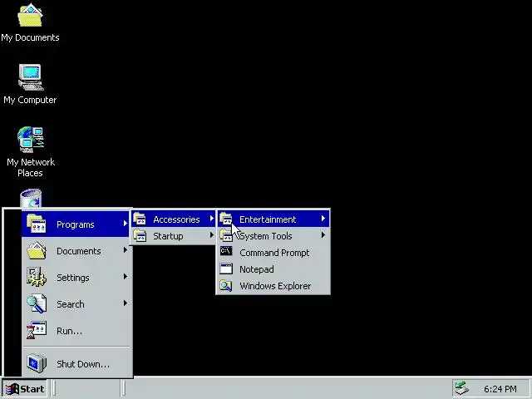Viewport: 532px width, 399px height.
Task: Click the Programs folder icon in Start menu
Action: (x=37, y=224)
